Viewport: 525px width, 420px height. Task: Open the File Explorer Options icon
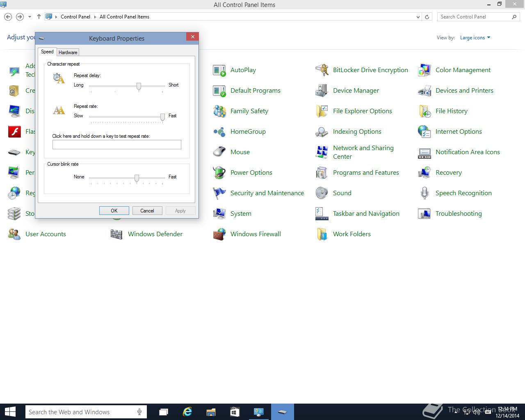click(x=322, y=111)
